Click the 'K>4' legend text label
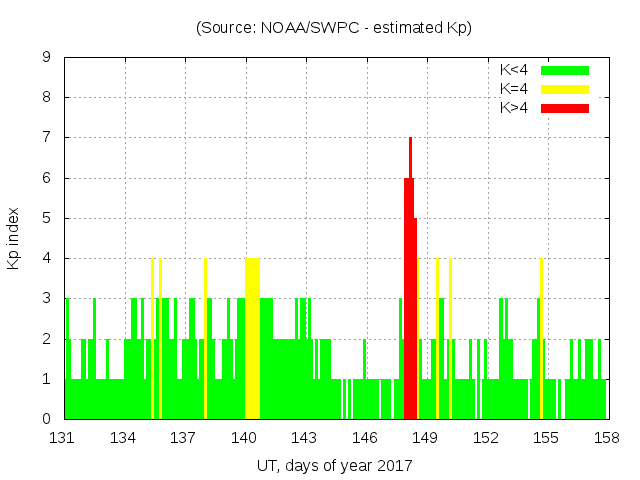Screen dimensions: 640x480 tap(514, 107)
